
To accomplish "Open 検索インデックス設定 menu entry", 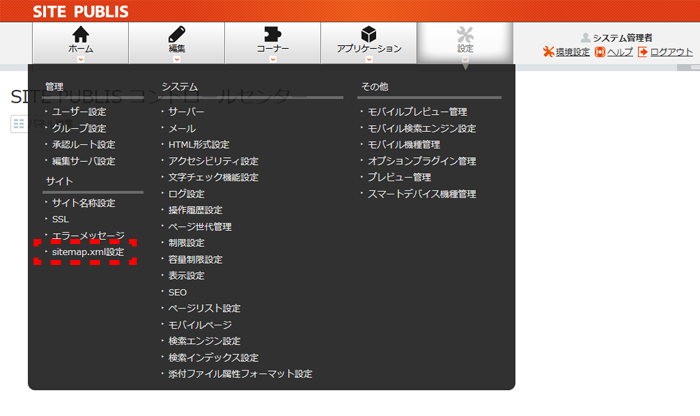I will [213, 358].
